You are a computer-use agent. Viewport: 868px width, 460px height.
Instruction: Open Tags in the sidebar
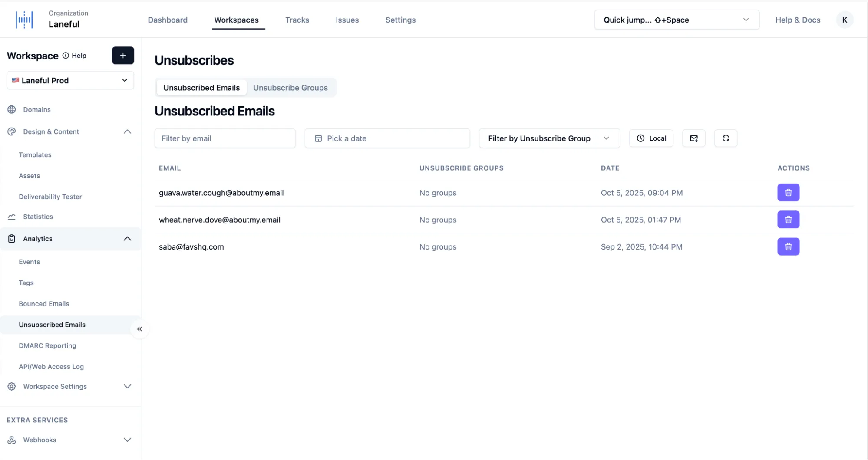tap(26, 283)
